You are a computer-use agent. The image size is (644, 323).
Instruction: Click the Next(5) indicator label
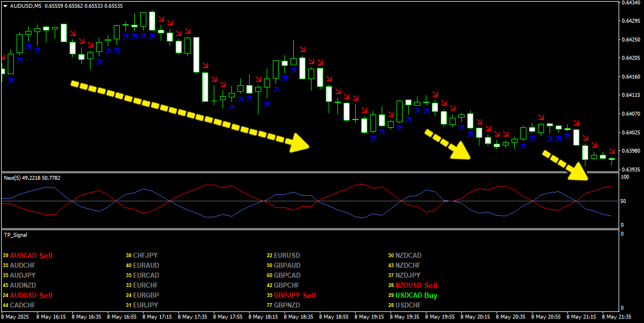[32, 178]
